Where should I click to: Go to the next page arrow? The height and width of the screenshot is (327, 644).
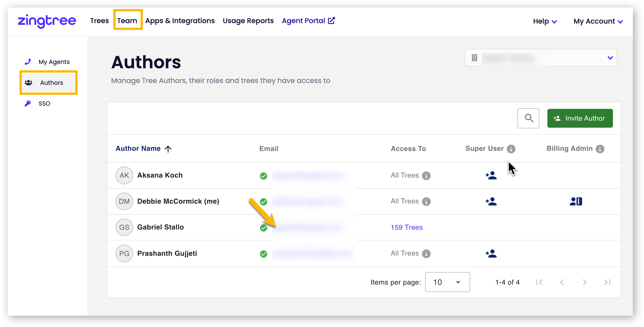pos(585,282)
